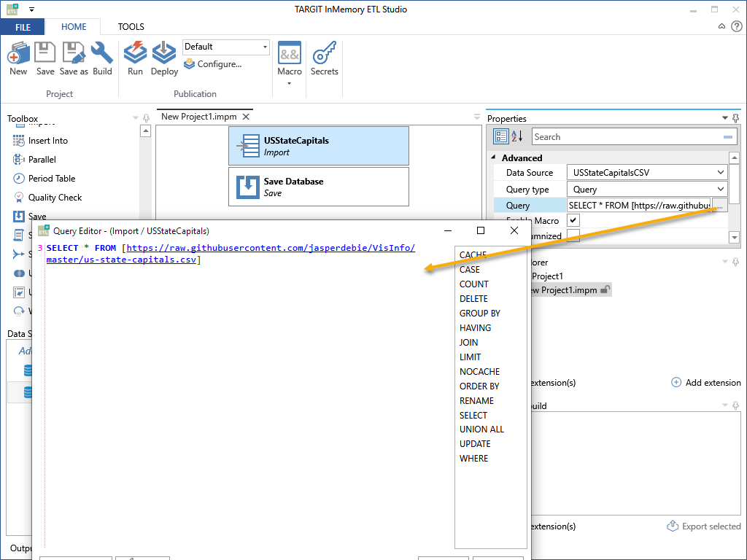Click Add extension link

coord(706,382)
